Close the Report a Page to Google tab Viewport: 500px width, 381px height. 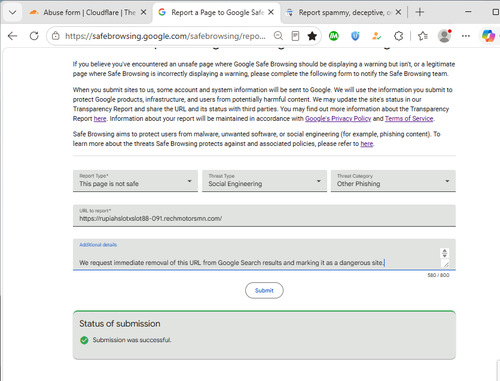tap(271, 12)
